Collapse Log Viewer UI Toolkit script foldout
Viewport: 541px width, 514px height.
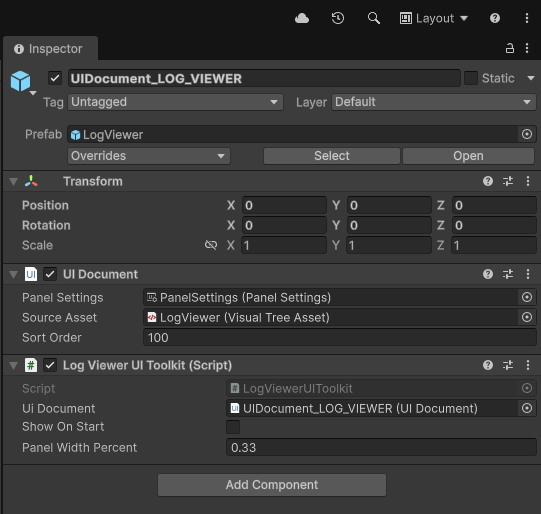pyautogui.click(x=13, y=366)
